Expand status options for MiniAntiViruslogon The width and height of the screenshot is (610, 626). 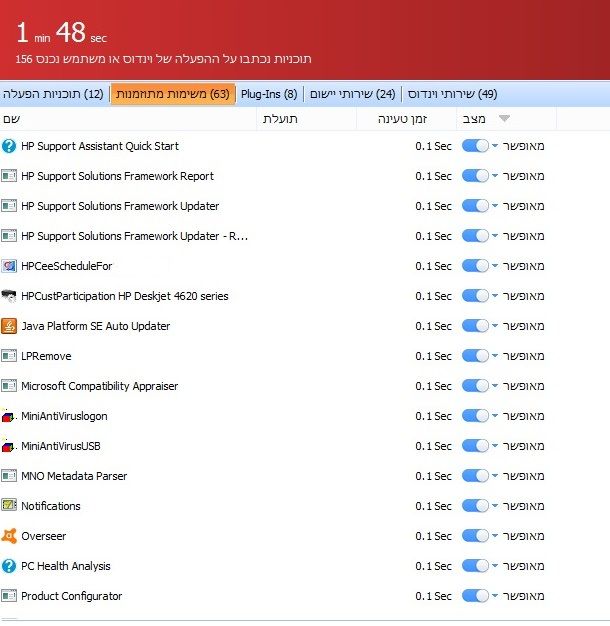pos(495,416)
